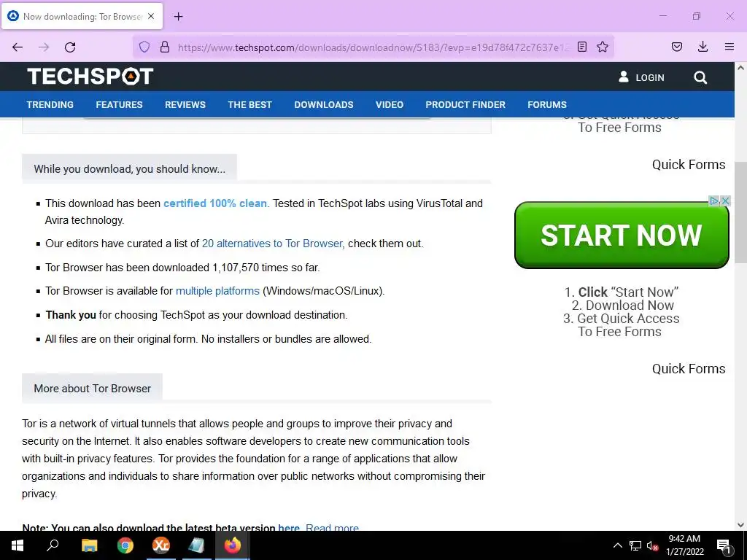Click the 'Thank you for choosing TechSpot' line
The width and height of the screenshot is (747, 560).
click(196, 315)
